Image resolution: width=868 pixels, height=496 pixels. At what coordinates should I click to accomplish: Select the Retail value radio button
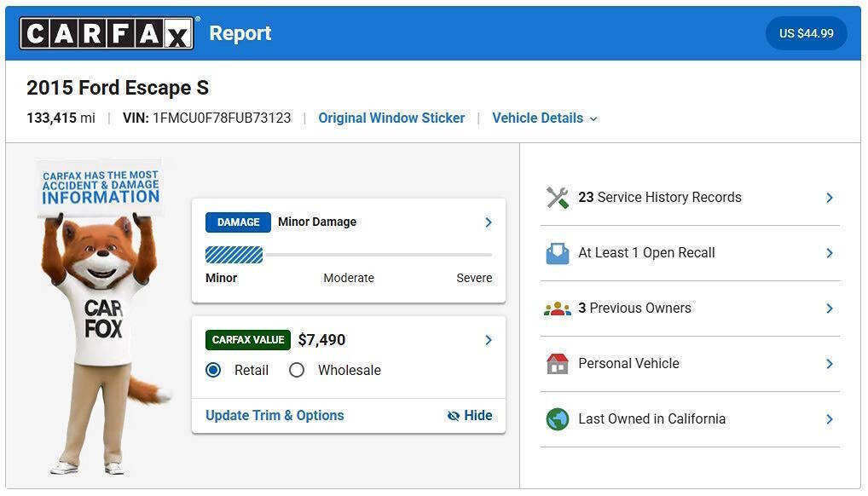click(213, 370)
